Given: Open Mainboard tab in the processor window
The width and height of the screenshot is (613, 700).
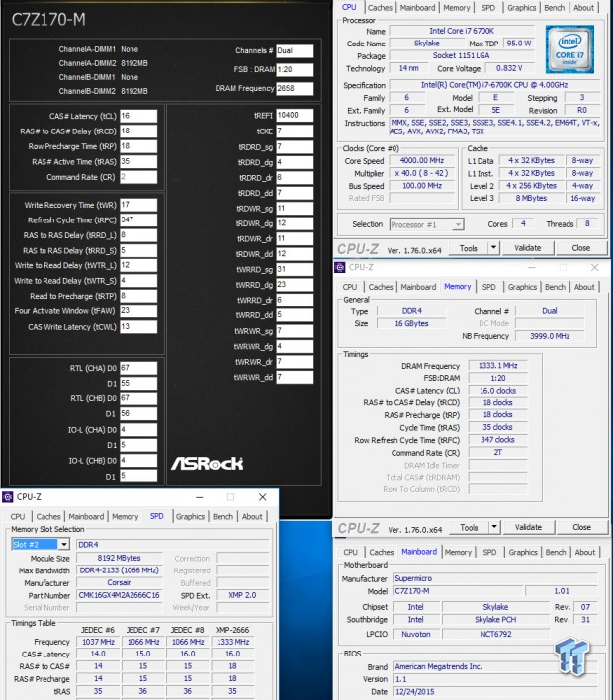Looking at the screenshot, I should point(417,8).
